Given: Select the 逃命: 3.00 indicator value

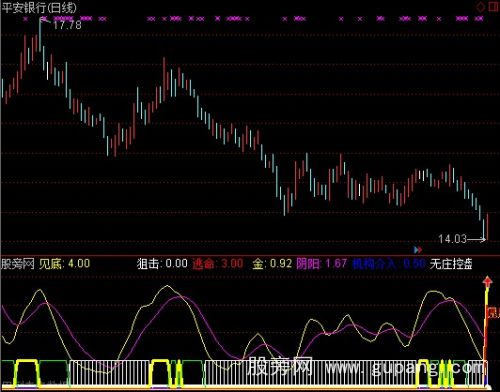Looking at the screenshot, I should pos(218,264).
